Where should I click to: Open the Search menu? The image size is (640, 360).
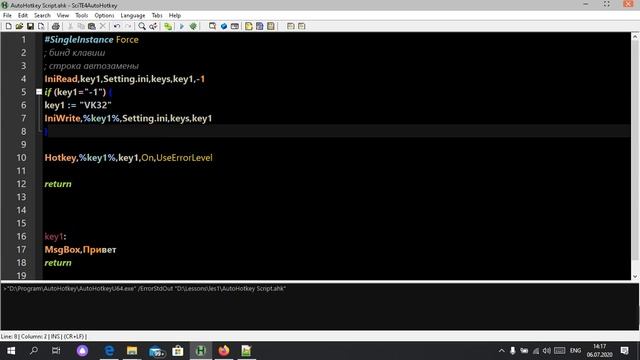tap(42, 15)
